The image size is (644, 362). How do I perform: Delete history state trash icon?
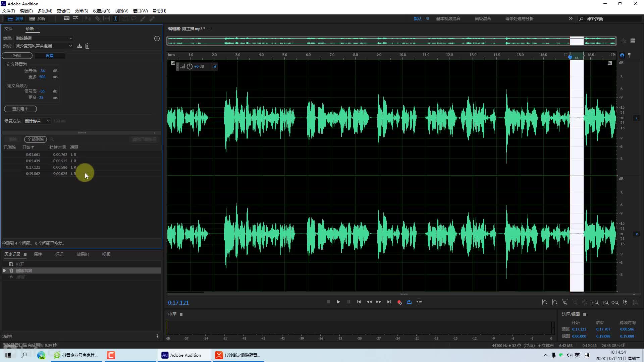tap(157, 336)
